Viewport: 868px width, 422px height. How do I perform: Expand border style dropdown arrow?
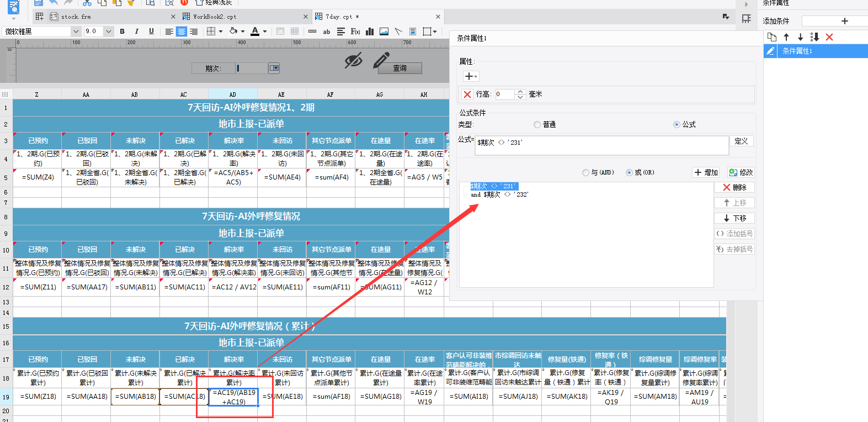click(221, 31)
